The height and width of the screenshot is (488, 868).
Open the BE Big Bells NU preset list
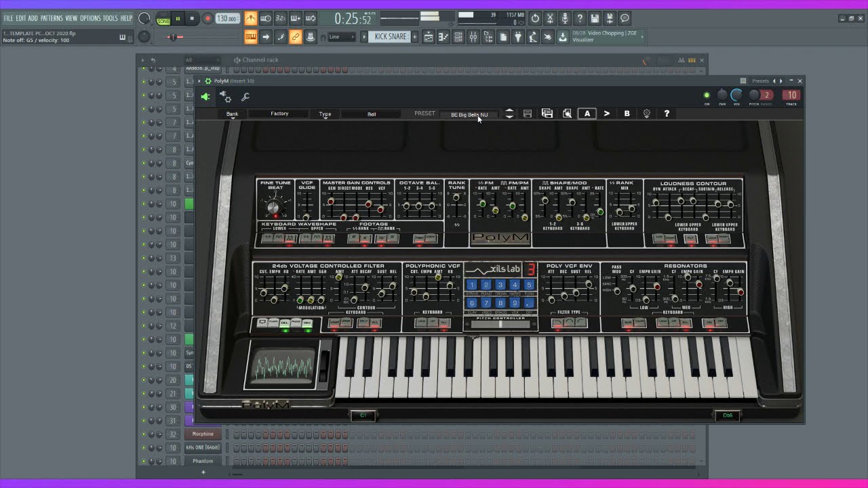pyautogui.click(x=469, y=115)
